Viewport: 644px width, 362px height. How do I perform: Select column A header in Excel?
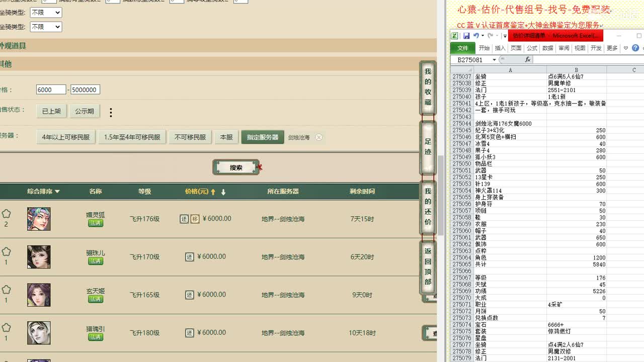[510, 70]
